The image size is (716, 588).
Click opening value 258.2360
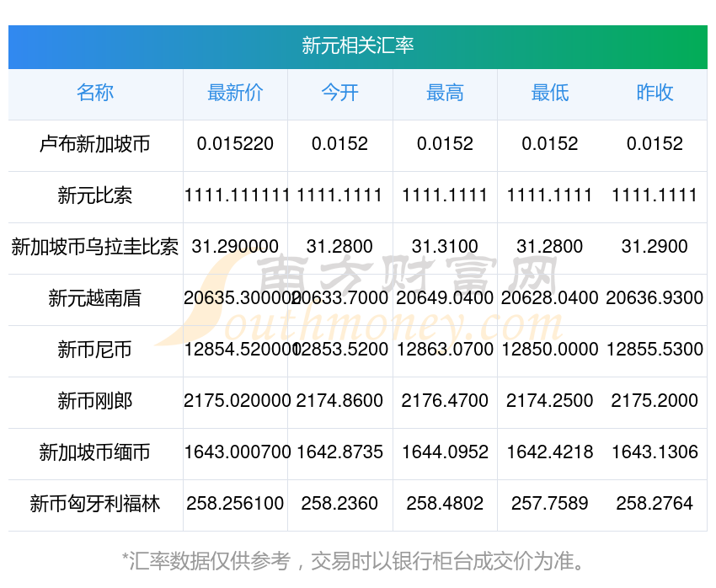click(x=339, y=504)
